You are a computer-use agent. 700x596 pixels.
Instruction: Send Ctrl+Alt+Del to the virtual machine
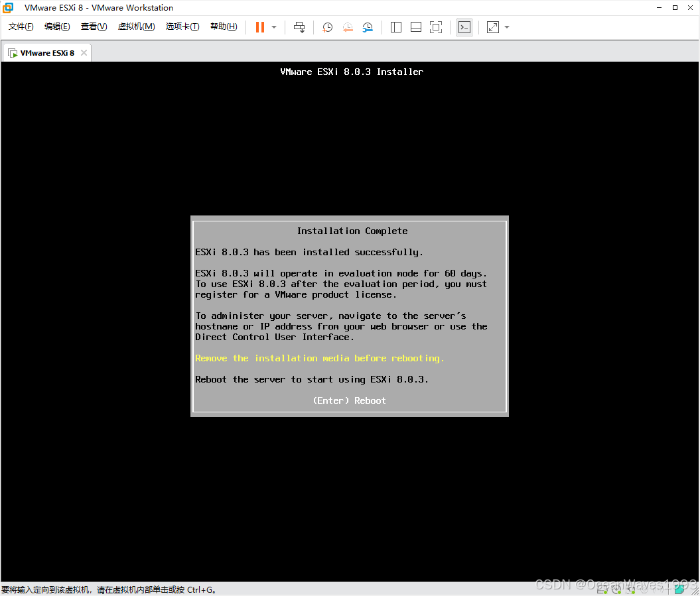tap(299, 27)
